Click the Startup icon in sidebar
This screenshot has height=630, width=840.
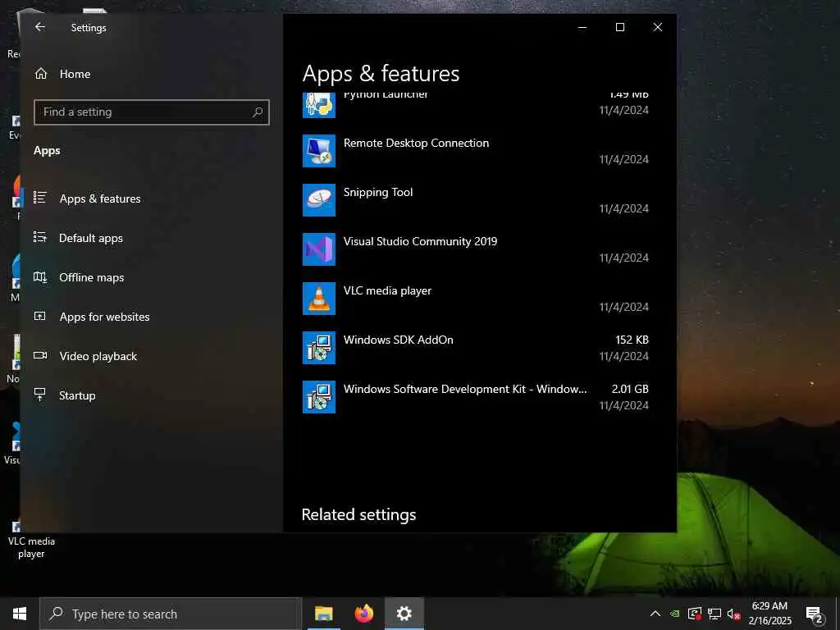(40, 395)
